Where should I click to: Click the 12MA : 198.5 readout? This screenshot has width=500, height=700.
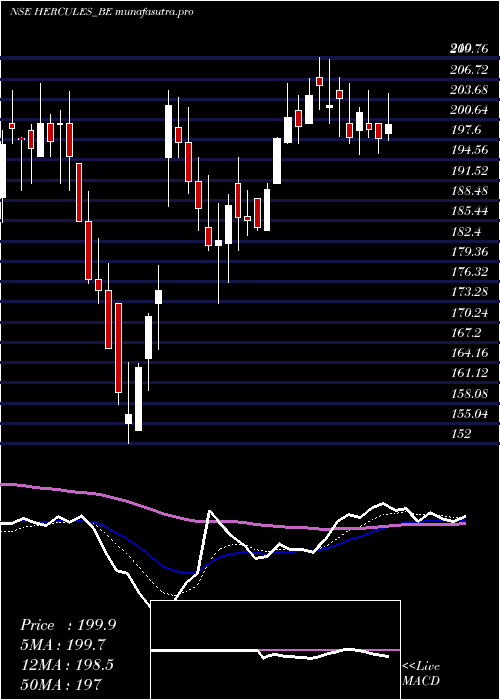[x=67, y=664]
